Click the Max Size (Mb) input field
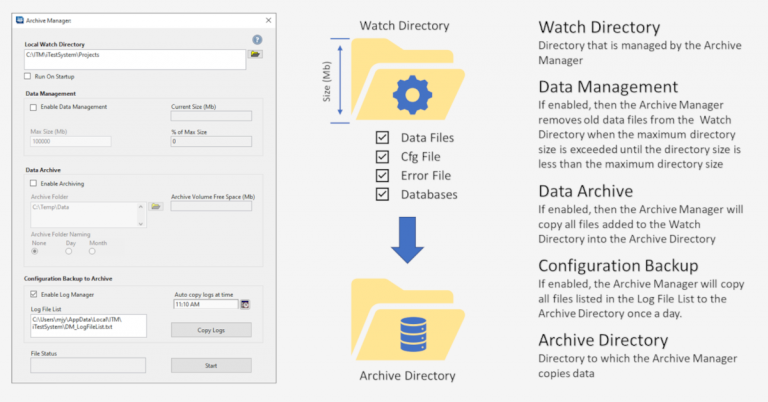This screenshot has height=402, width=768. (x=71, y=142)
